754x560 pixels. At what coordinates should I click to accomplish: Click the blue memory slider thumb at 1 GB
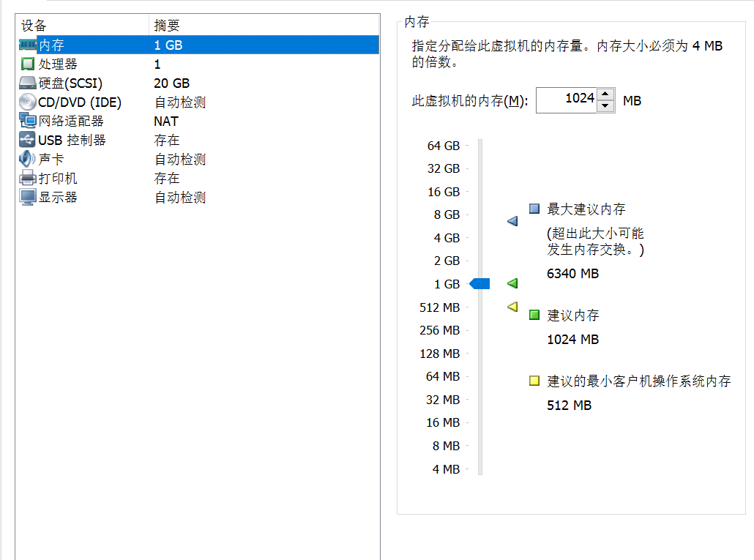[479, 283]
